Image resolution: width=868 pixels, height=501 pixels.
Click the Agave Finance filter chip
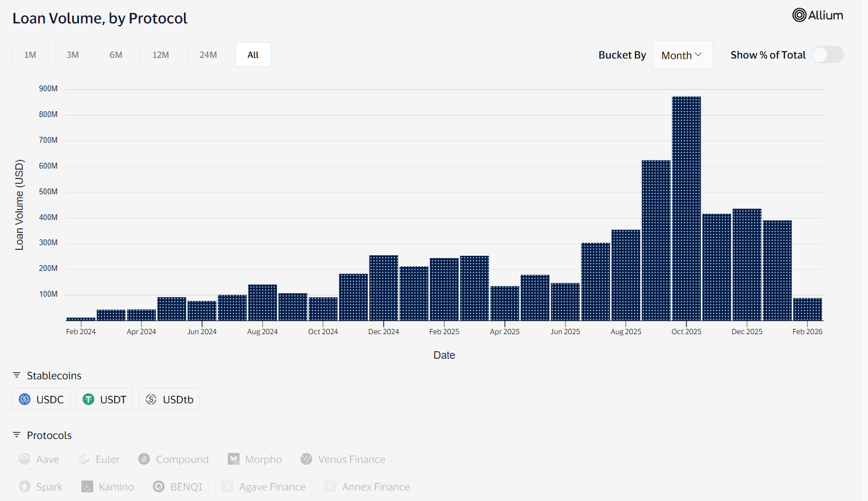click(x=264, y=486)
